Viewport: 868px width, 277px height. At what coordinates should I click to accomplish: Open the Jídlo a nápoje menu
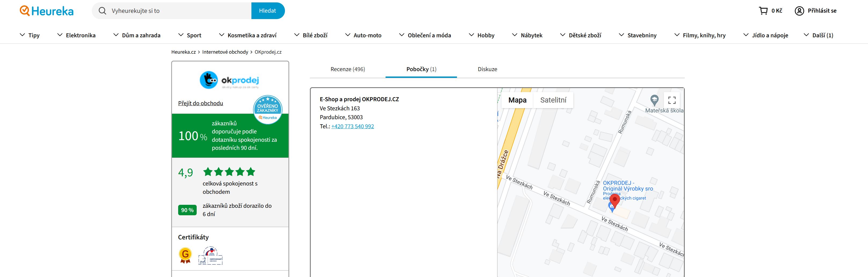(x=766, y=35)
